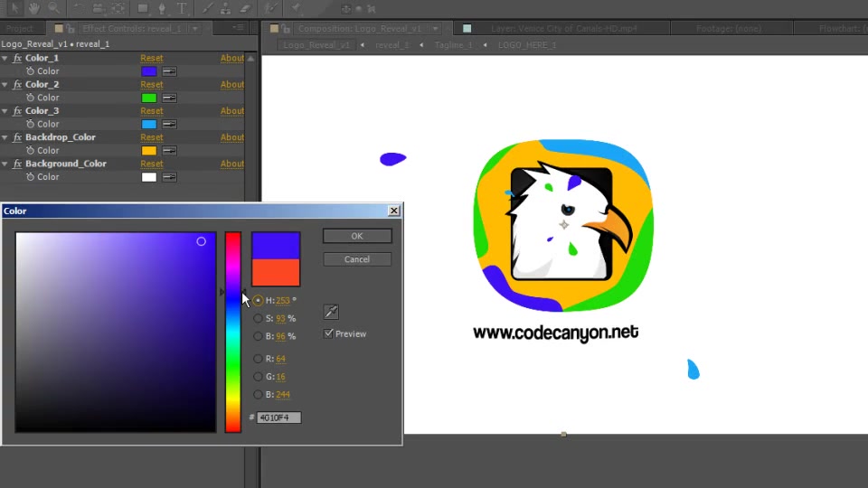Toggle the fx switch on Color_3
Image resolution: width=868 pixels, height=488 pixels.
click(x=17, y=111)
